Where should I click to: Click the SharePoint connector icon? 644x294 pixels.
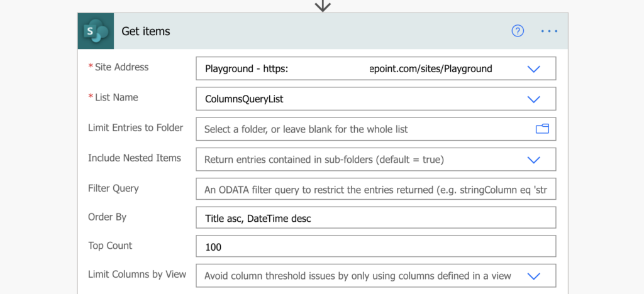pos(96,31)
